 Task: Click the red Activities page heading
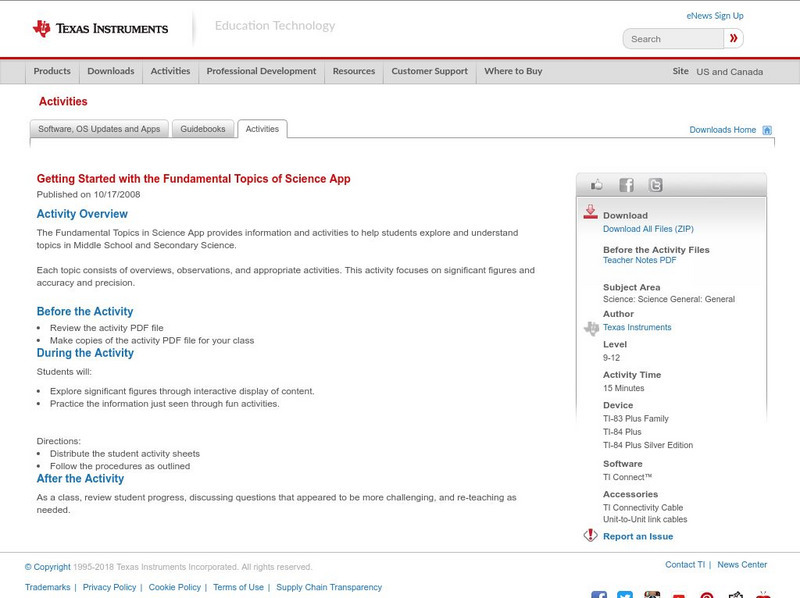tap(63, 102)
